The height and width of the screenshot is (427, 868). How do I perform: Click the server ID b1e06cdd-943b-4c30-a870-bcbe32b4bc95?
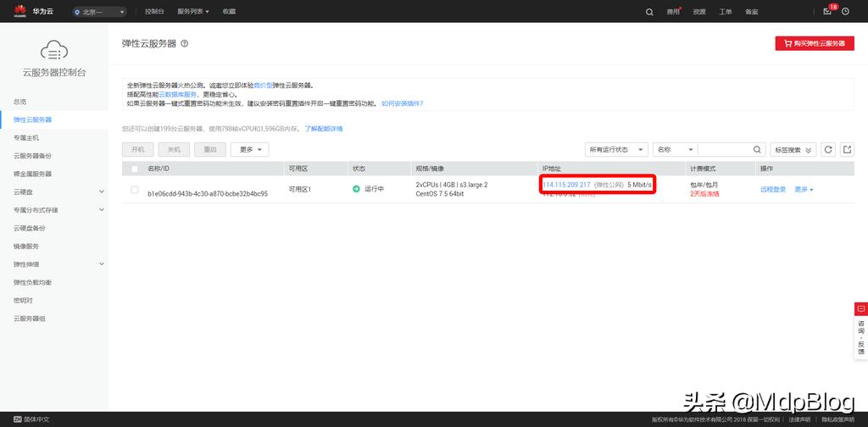coord(208,194)
